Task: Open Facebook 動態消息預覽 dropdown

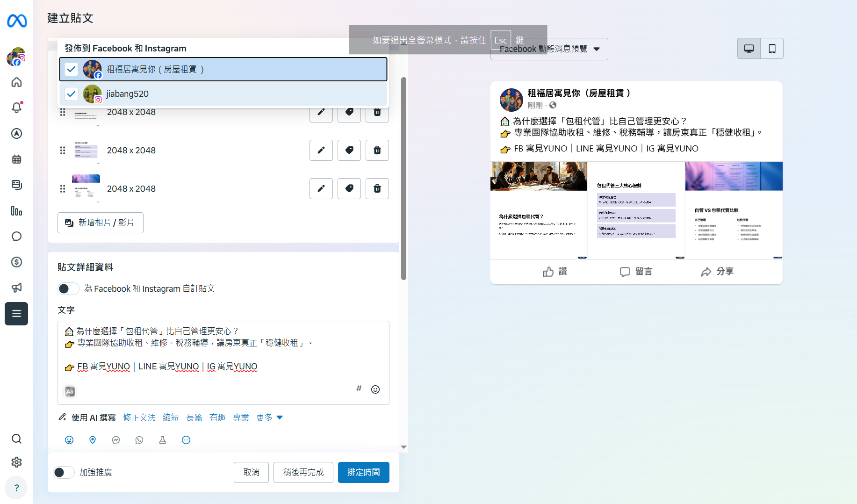Action: point(549,49)
